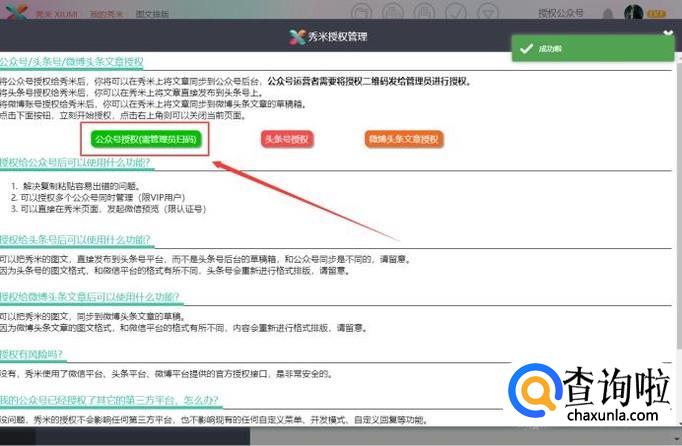
Task: Click the logo beside 秀米授权管理 title
Action: point(298,37)
